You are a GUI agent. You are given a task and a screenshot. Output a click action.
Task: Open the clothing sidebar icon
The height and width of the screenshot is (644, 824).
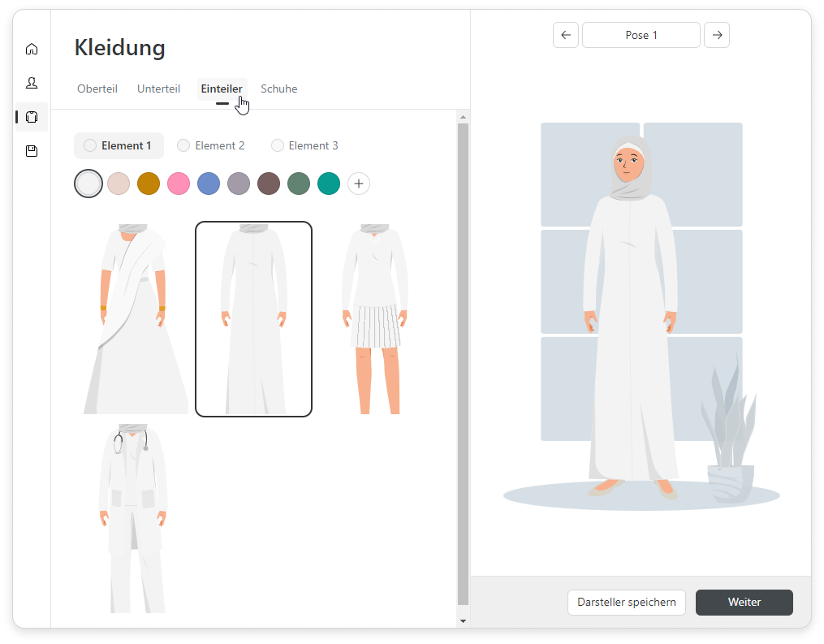(32, 117)
